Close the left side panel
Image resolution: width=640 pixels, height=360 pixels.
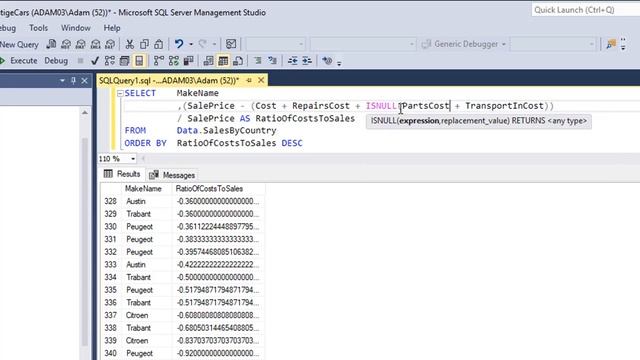point(84,80)
